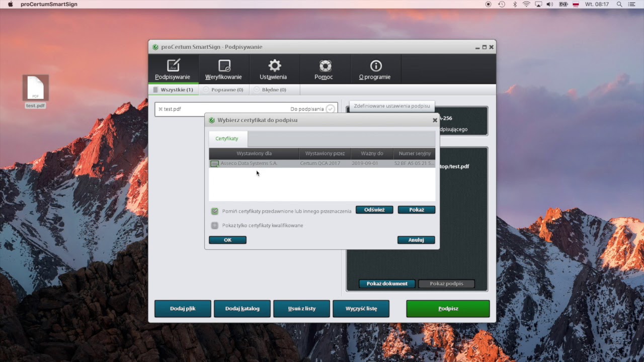This screenshot has height=362, width=644.
Task: Click the certificate icon in Asseco row
Action: [x=215, y=164]
